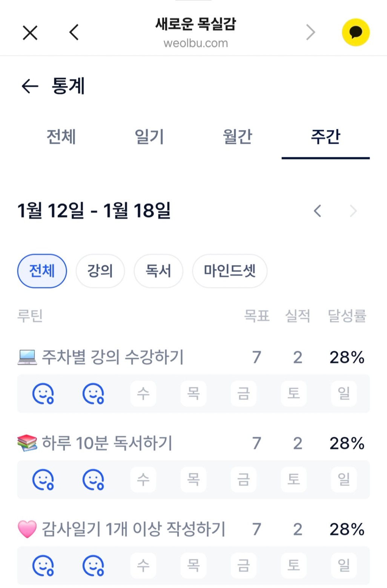Tap the browser forward chevron
This screenshot has height=588, width=387.
coord(310,32)
